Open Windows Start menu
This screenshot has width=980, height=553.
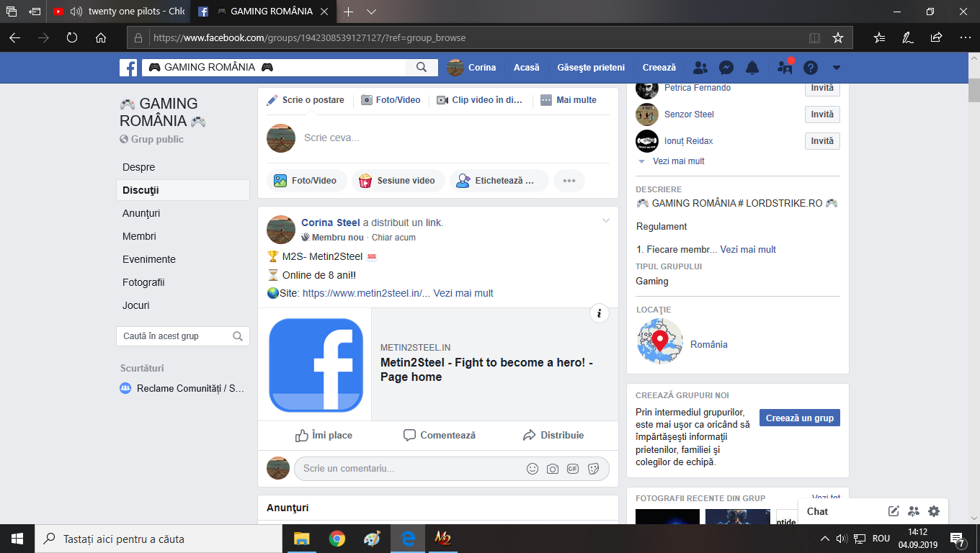coord(17,539)
